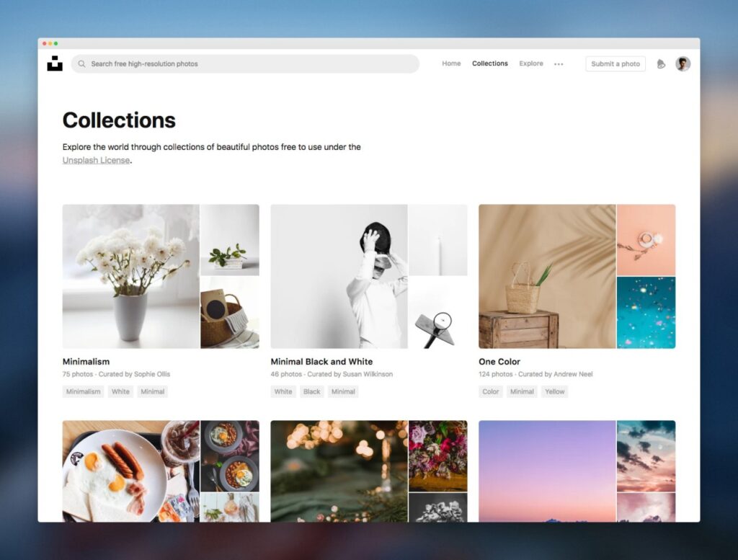738x560 pixels.
Task: Click the Minimal tag under One Color
Action: [x=522, y=391]
